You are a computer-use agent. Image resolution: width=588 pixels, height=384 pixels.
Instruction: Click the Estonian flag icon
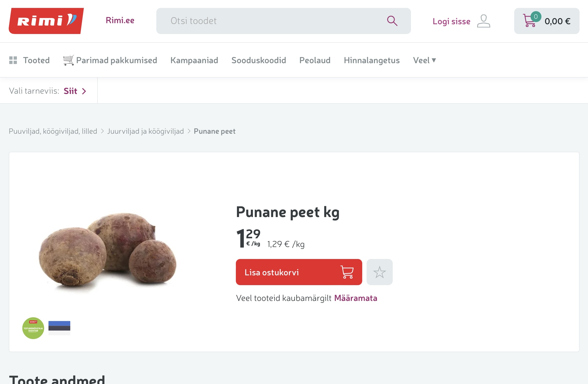(59, 328)
